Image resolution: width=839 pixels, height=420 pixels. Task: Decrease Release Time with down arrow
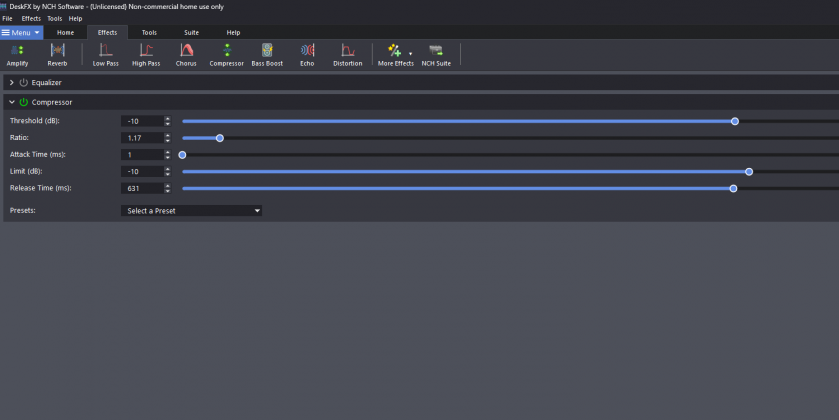coord(167,191)
